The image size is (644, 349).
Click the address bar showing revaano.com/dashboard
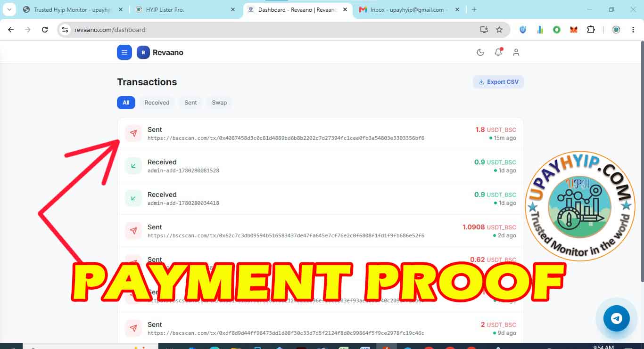pyautogui.click(x=273, y=30)
